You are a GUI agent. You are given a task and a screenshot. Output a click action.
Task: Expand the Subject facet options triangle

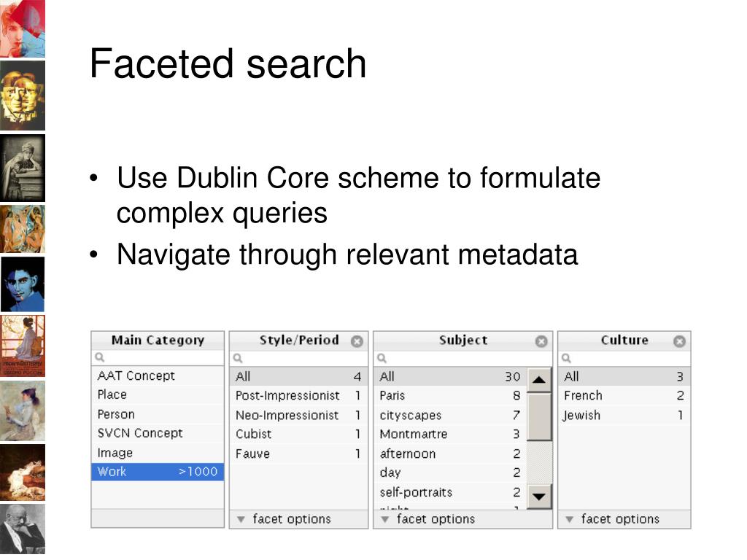[x=385, y=519]
